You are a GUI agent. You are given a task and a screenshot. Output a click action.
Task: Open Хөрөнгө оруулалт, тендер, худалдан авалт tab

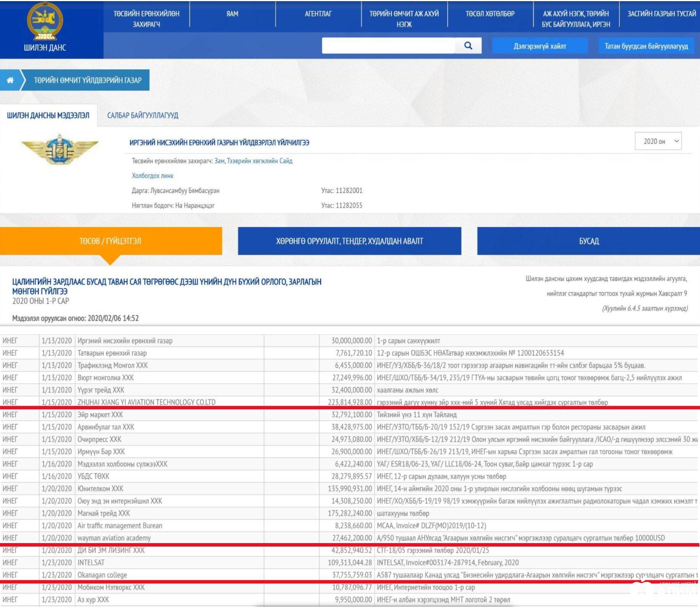(x=349, y=241)
